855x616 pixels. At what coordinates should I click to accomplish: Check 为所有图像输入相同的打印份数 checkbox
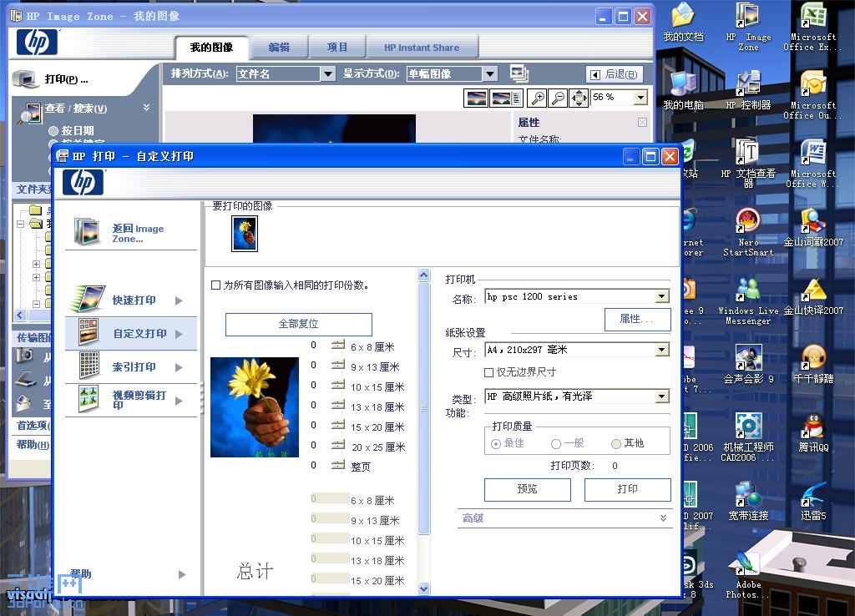(216, 285)
